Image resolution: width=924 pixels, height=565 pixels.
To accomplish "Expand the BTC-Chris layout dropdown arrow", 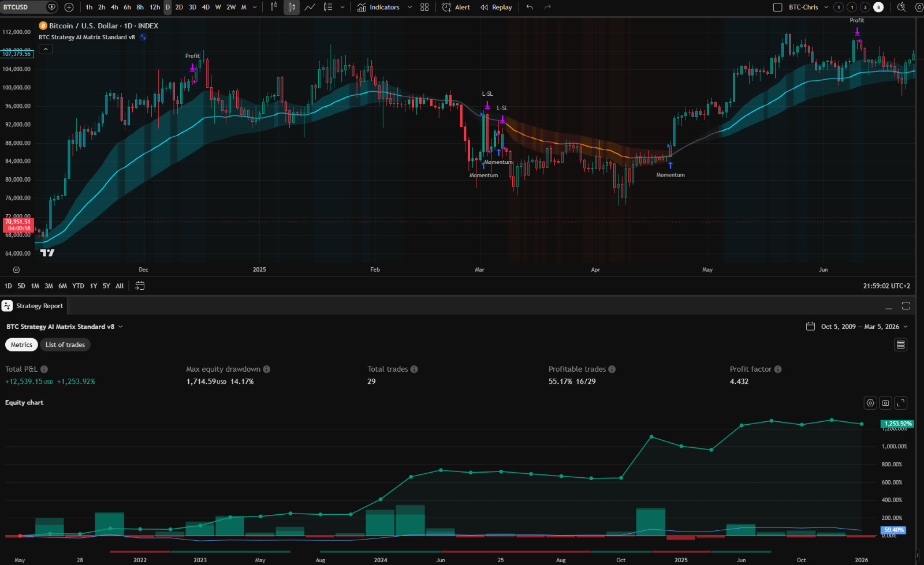I will click(x=826, y=8).
